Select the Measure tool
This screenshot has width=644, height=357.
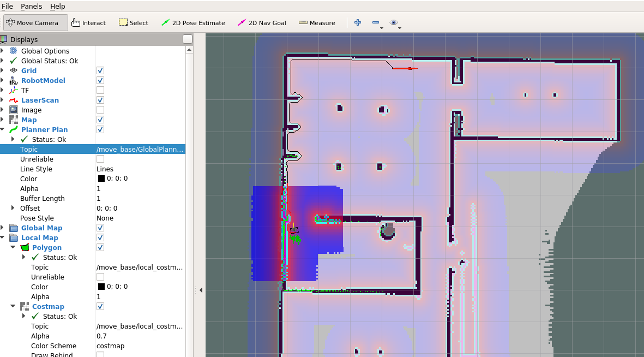(317, 22)
